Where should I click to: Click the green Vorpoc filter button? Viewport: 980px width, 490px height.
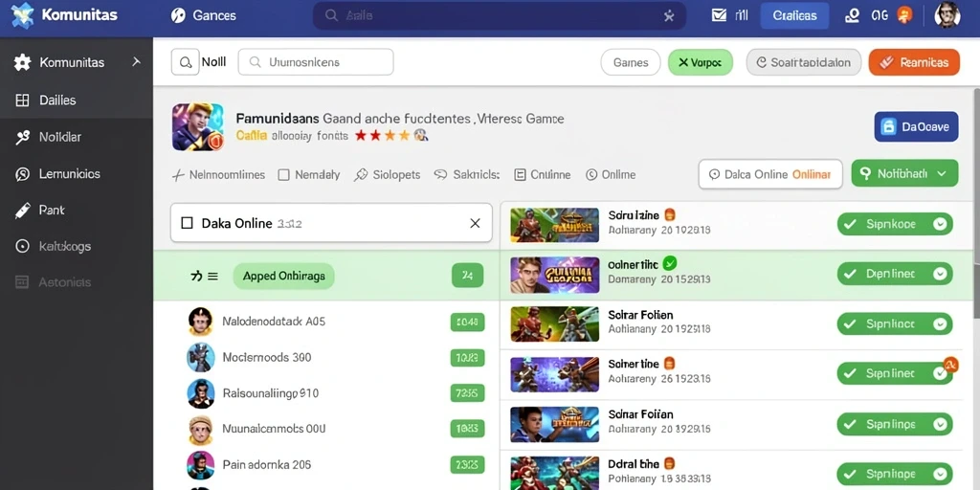click(700, 62)
